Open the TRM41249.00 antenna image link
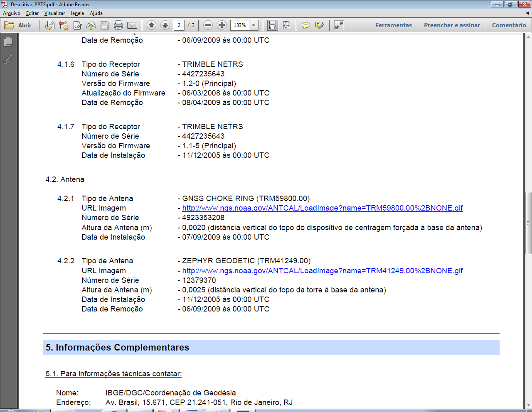This screenshot has height=412, width=532. tap(323, 271)
